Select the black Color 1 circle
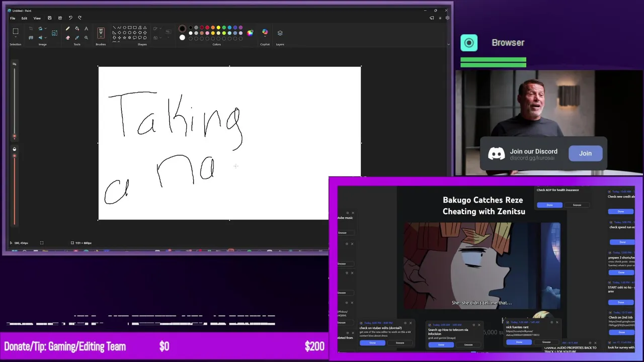 (182, 28)
